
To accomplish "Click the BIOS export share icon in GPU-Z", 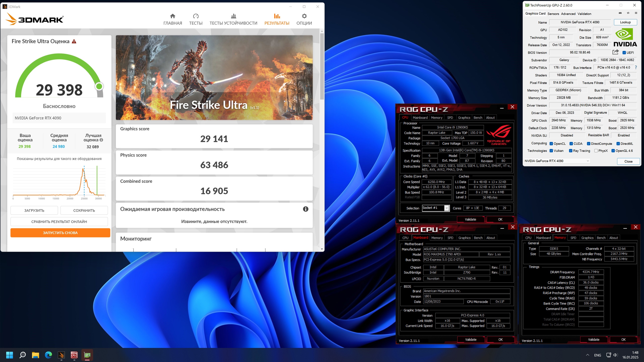I will click(615, 52).
